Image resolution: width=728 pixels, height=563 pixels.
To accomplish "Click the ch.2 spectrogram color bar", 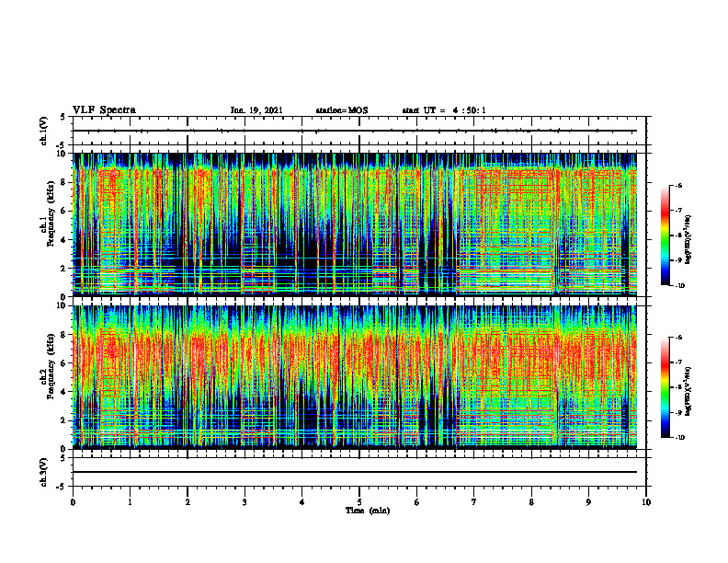I will [665, 387].
